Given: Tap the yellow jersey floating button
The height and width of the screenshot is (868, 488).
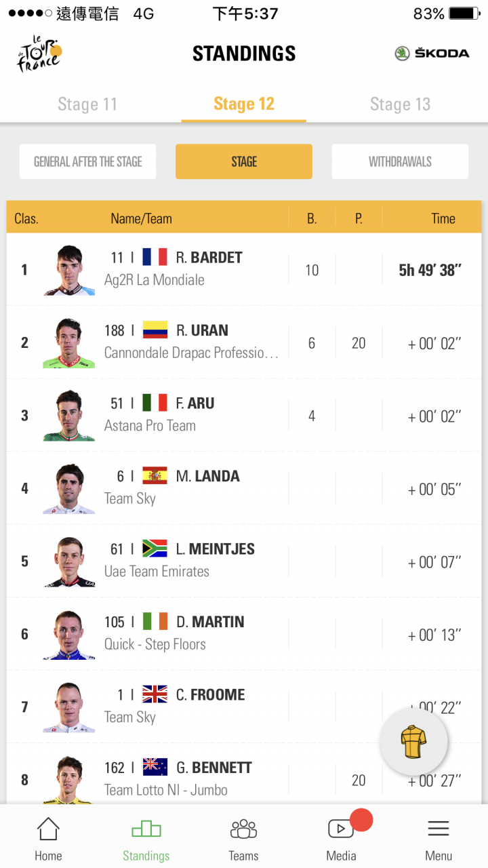Looking at the screenshot, I should point(413,741).
